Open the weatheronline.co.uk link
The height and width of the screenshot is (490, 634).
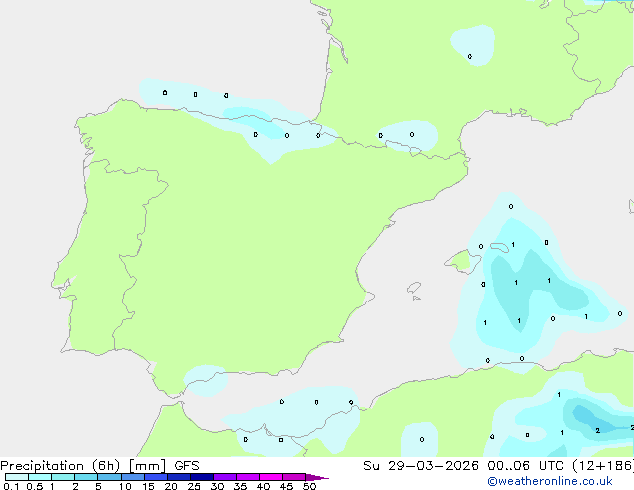click(x=550, y=481)
